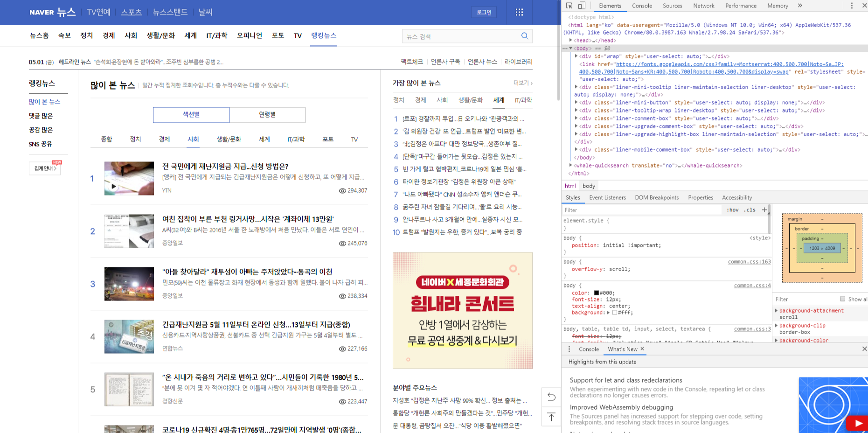The image size is (868, 433).
Task: Enable the Show all checkbox in Computed
Action: coord(842,299)
